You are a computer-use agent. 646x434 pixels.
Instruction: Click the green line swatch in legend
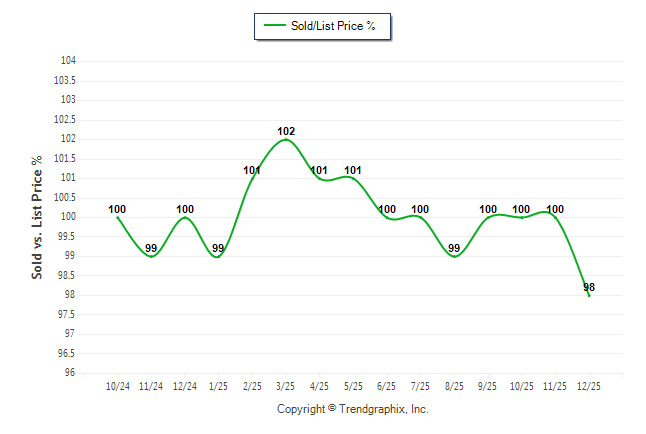272,26
